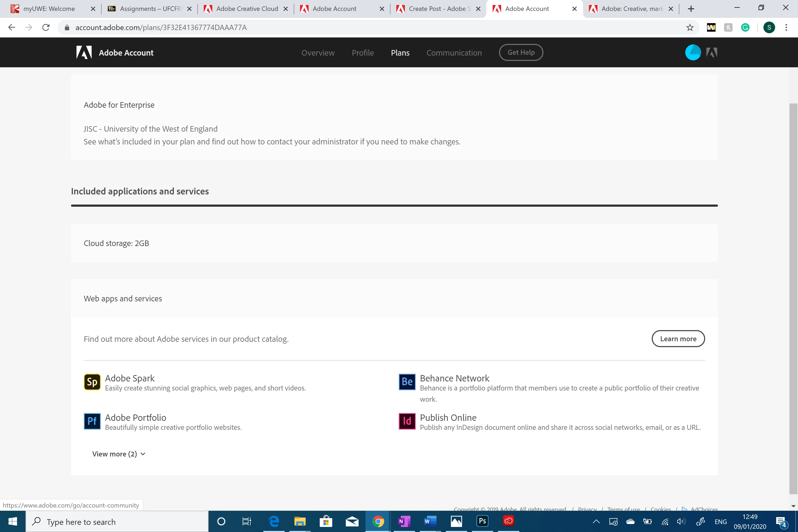Go to the Overview section

[318, 53]
